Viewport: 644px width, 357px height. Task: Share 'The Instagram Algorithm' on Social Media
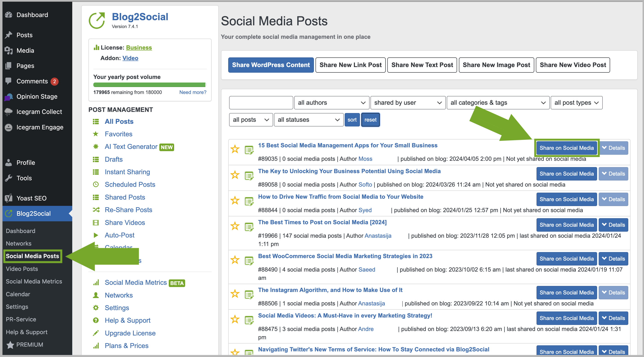click(567, 293)
